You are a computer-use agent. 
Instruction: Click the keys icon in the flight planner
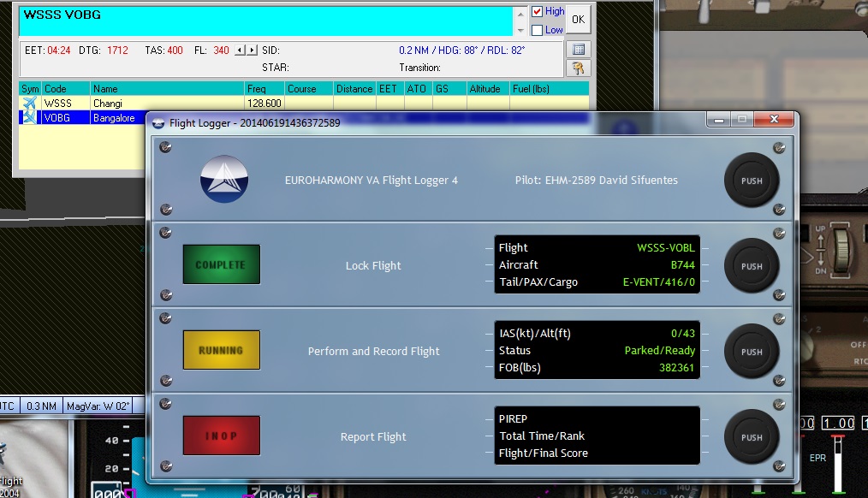click(x=579, y=68)
